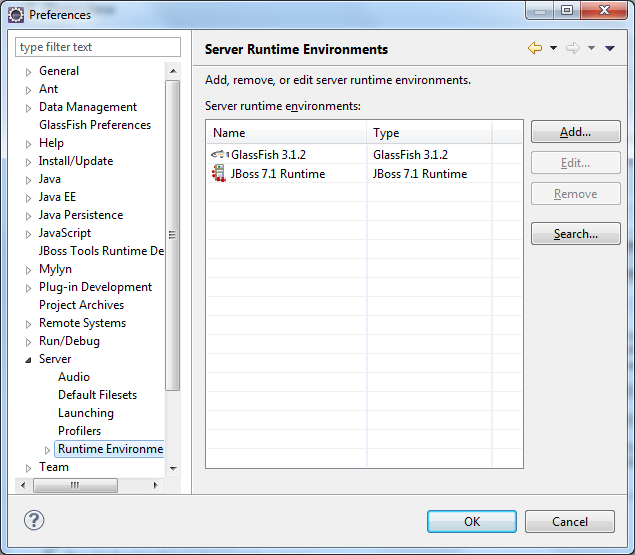Click the forward navigation arrow icon
635x555 pixels.
tap(573, 48)
